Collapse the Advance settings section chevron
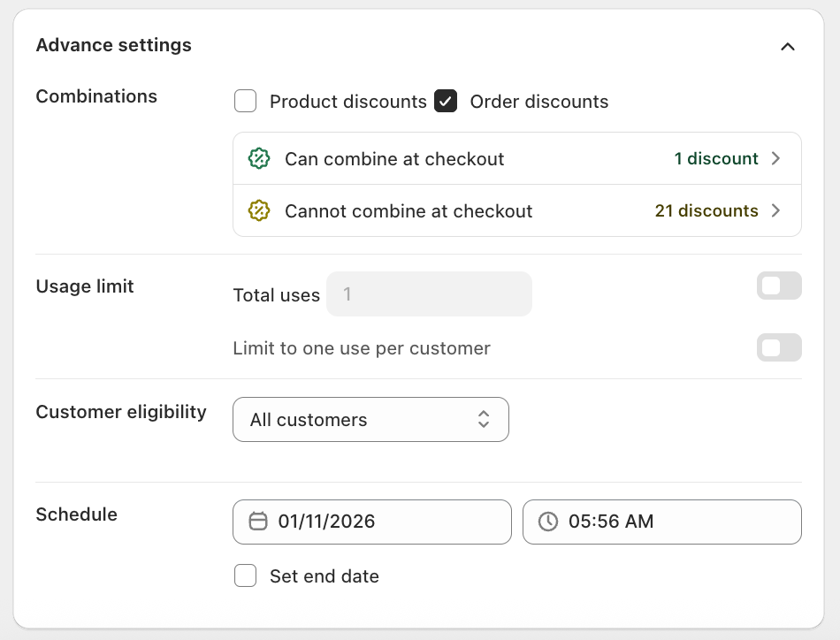This screenshot has width=840, height=640. tap(787, 47)
